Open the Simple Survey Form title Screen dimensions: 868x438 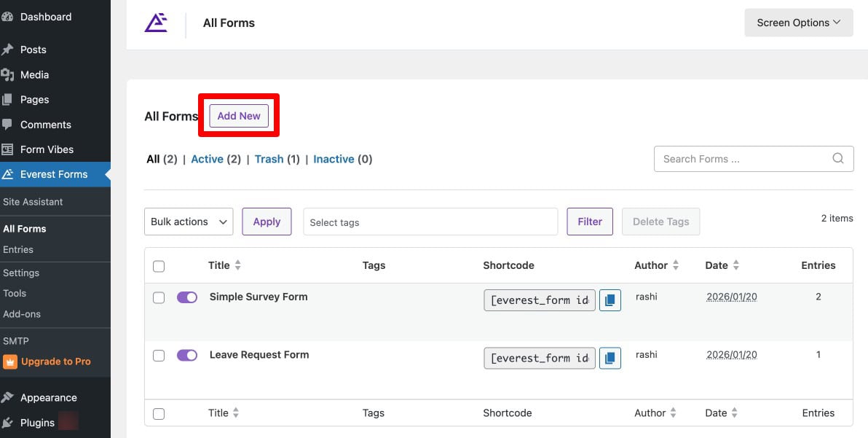click(259, 297)
